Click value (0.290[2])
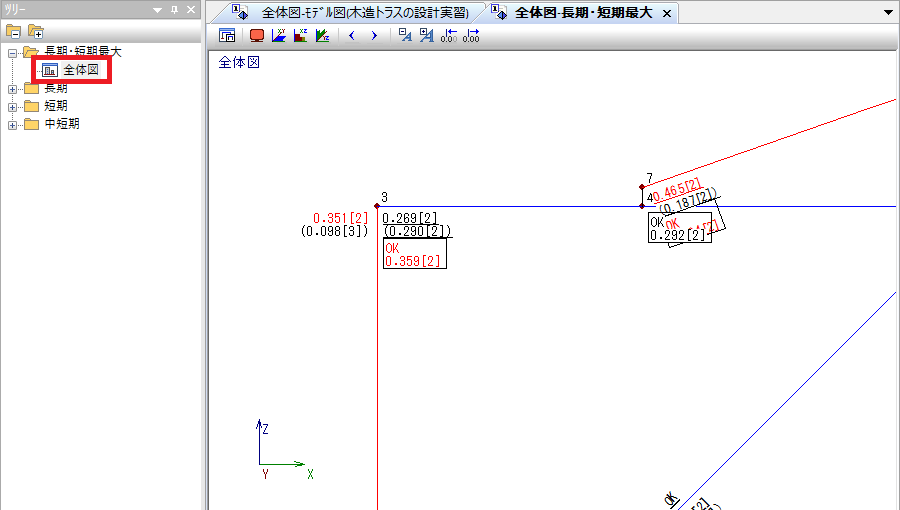Viewport: 900px width, 510px height. click(417, 231)
